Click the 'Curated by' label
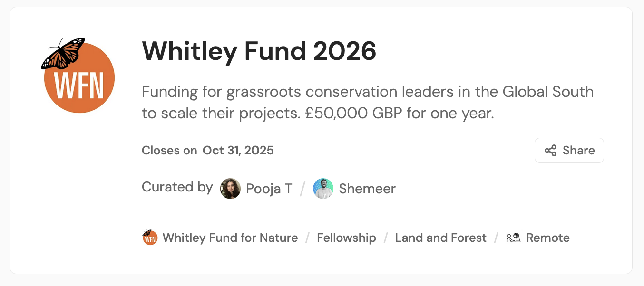This screenshot has height=286, width=644. click(177, 187)
